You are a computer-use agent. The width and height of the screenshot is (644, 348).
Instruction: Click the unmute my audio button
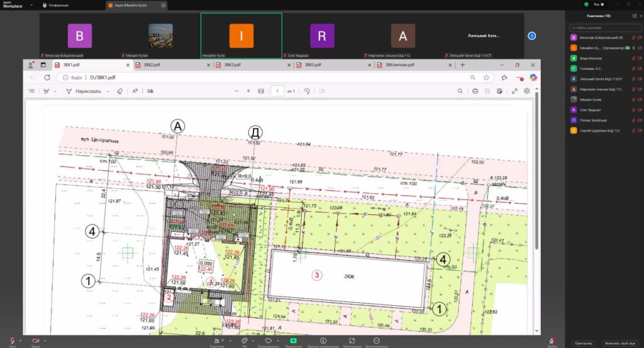(621, 344)
